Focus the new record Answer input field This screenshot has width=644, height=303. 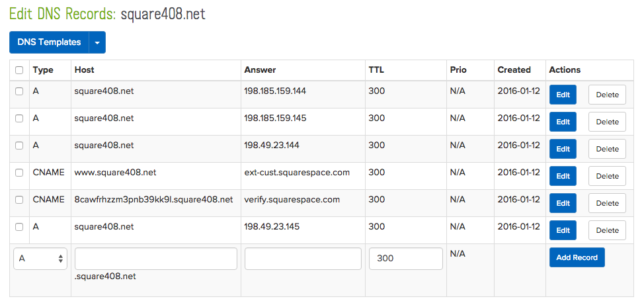pos(303,259)
